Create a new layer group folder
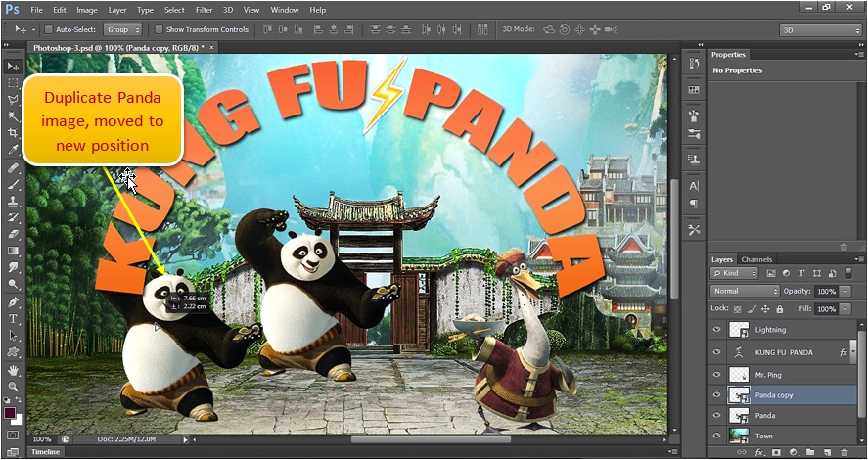This screenshot has width=868, height=460. (810, 452)
